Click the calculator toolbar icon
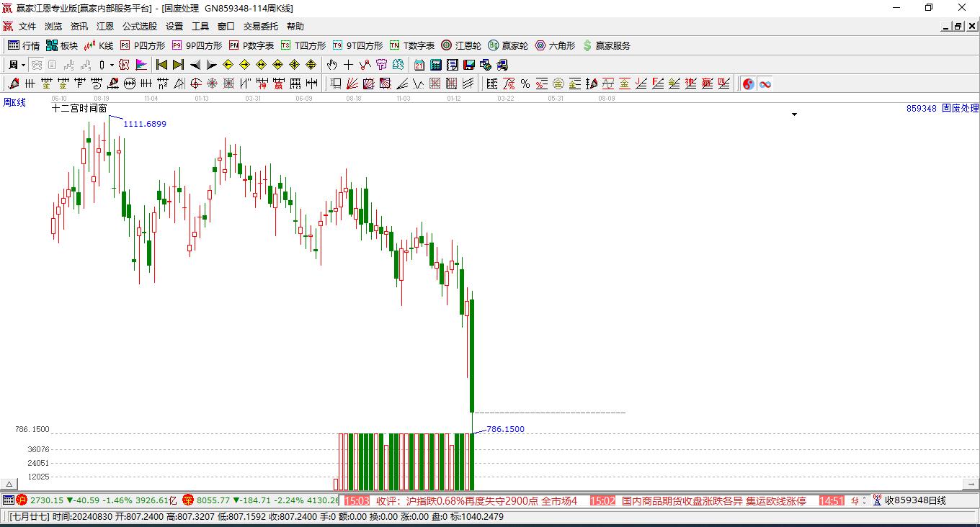 click(435, 65)
